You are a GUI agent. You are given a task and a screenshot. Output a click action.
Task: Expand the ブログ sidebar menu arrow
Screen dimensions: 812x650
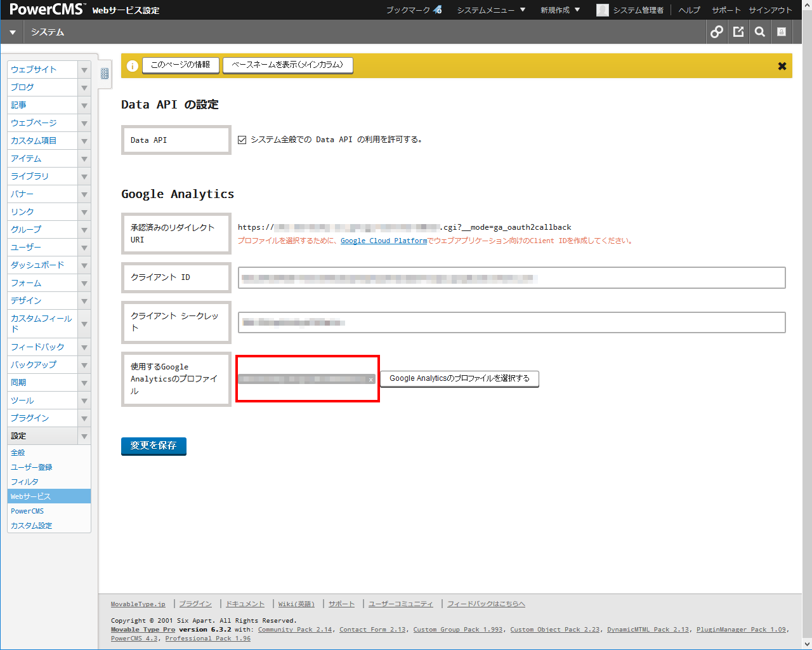point(84,88)
